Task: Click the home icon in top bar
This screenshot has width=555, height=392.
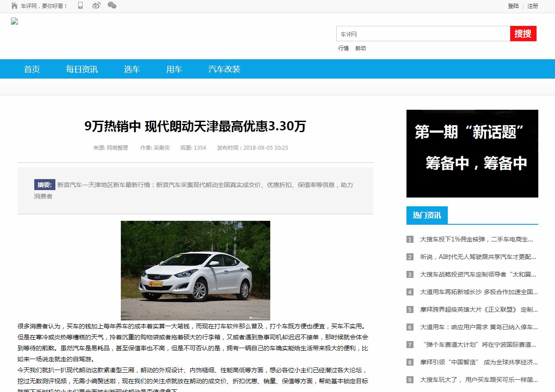Action: coord(15,6)
